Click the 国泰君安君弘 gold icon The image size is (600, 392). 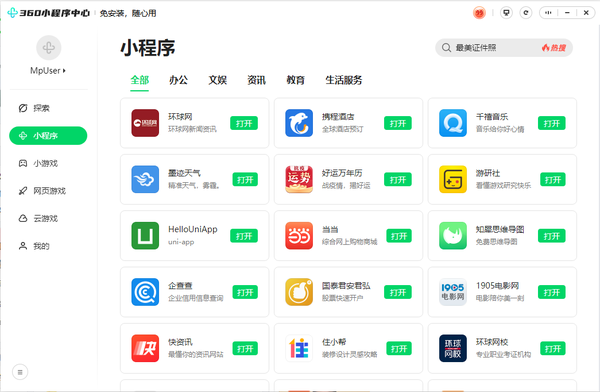299,292
